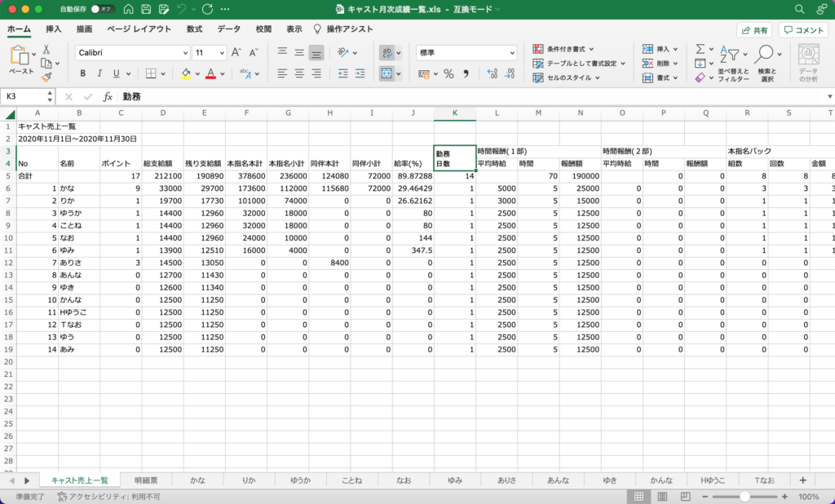This screenshot has width=835, height=504.
Task: Click the Home icon in title bar
Action: [128, 9]
